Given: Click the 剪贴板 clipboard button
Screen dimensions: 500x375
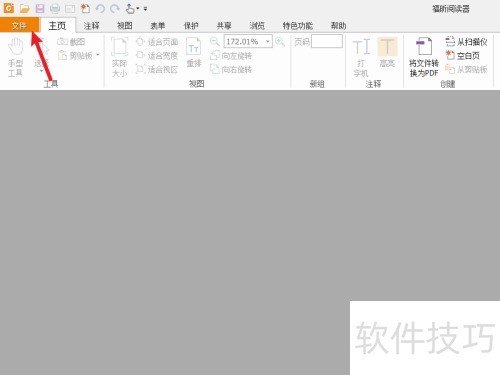Looking at the screenshot, I should [x=75, y=55].
